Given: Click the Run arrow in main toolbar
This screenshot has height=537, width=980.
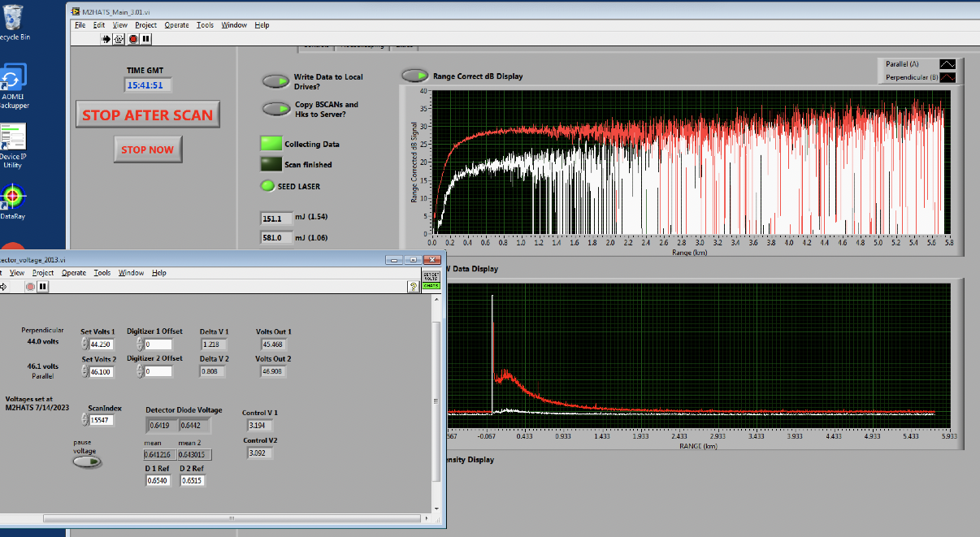Looking at the screenshot, I should pos(106,38).
